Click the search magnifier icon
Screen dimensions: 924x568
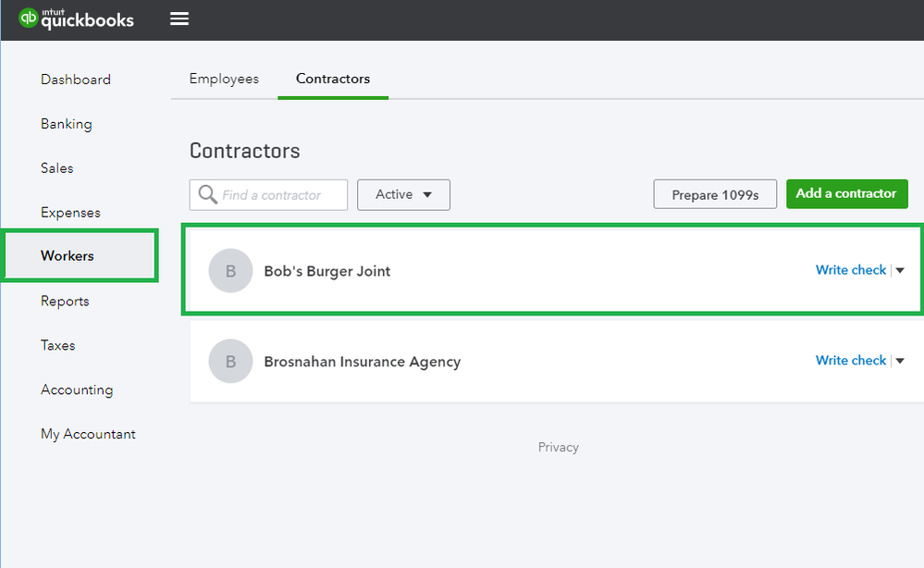(207, 195)
